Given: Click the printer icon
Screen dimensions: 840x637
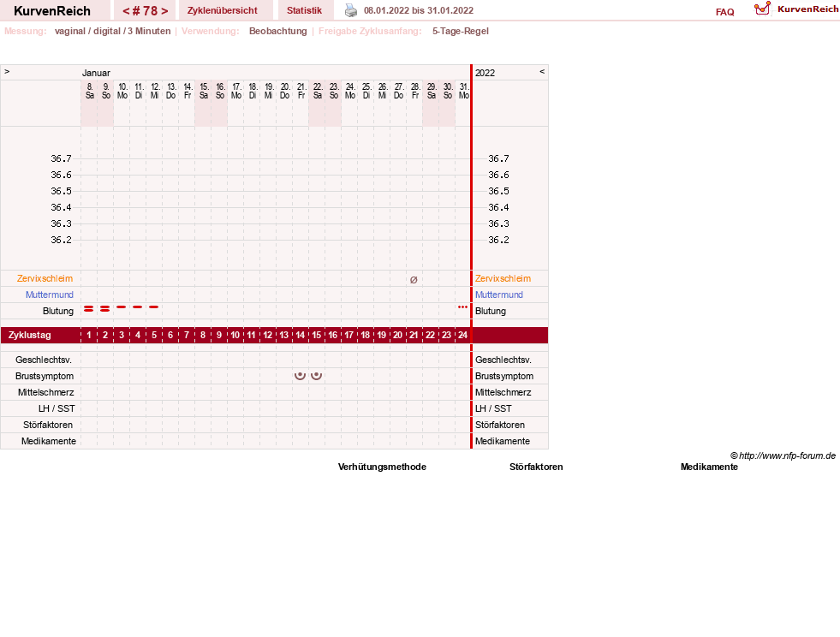Looking at the screenshot, I should tap(351, 10).
